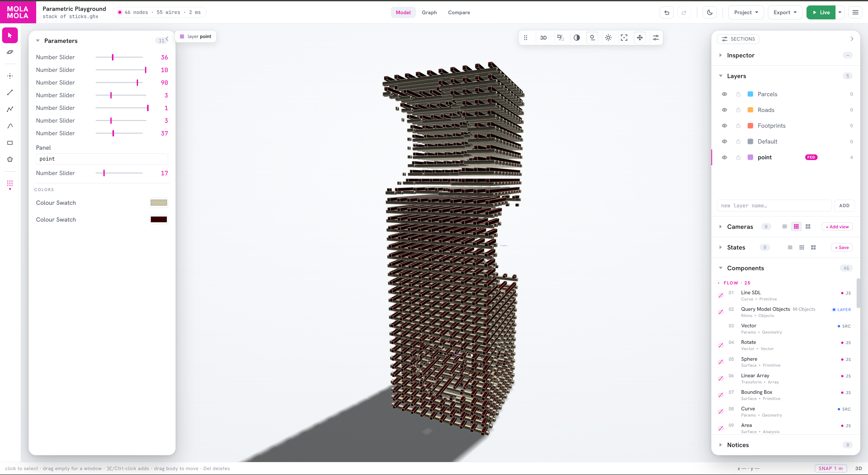Select the curve drawing tool
868x475 pixels.
tap(10, 126)
